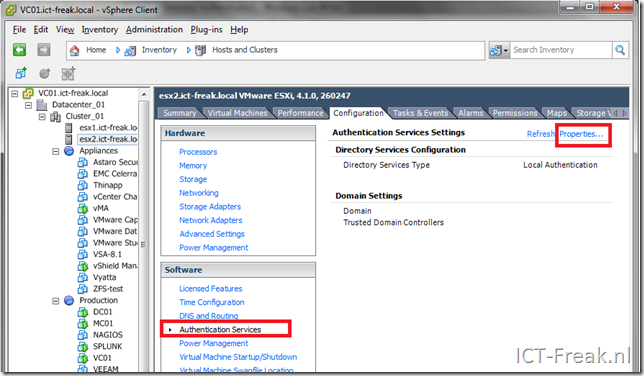
Task: Switch to the Permissions tab
Action: 515,113
